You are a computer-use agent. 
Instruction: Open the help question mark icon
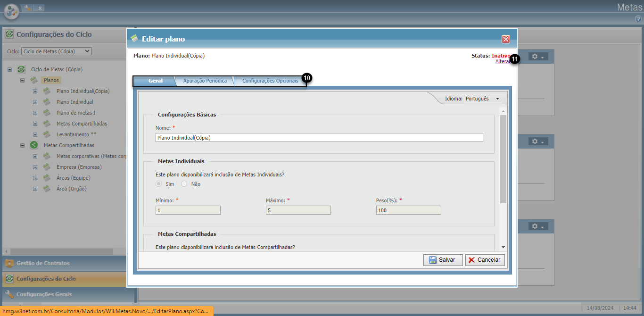click(638, 19)
